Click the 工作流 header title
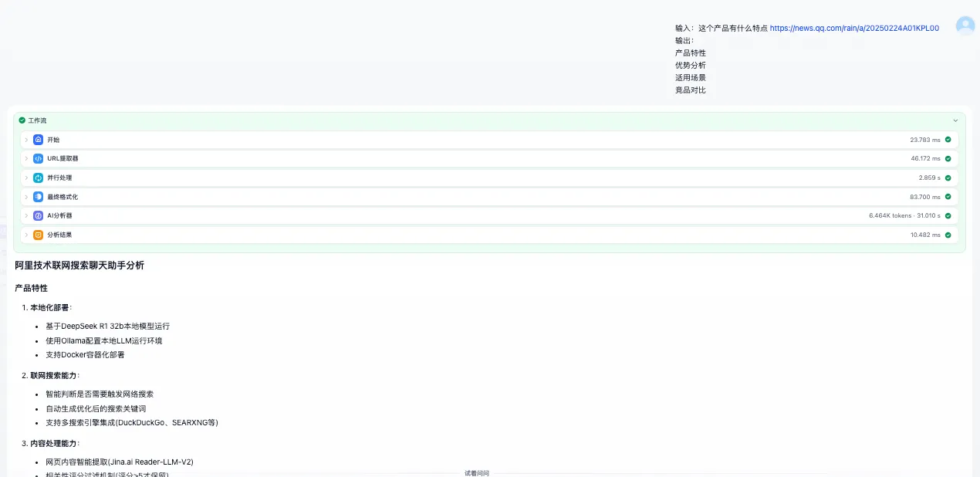Viewport: 980px width, 477px height. coord(37,120)
